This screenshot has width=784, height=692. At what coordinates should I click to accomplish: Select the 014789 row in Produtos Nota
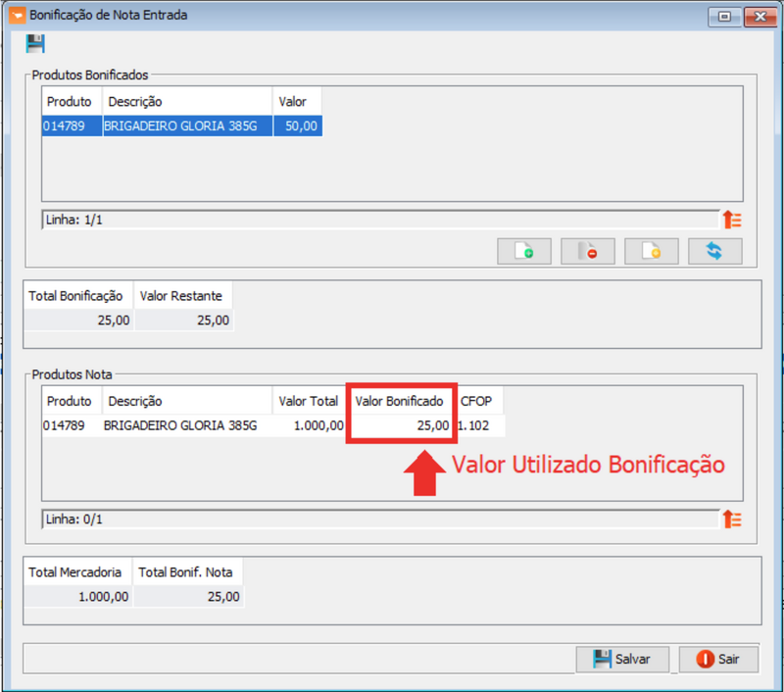point(71,426)
